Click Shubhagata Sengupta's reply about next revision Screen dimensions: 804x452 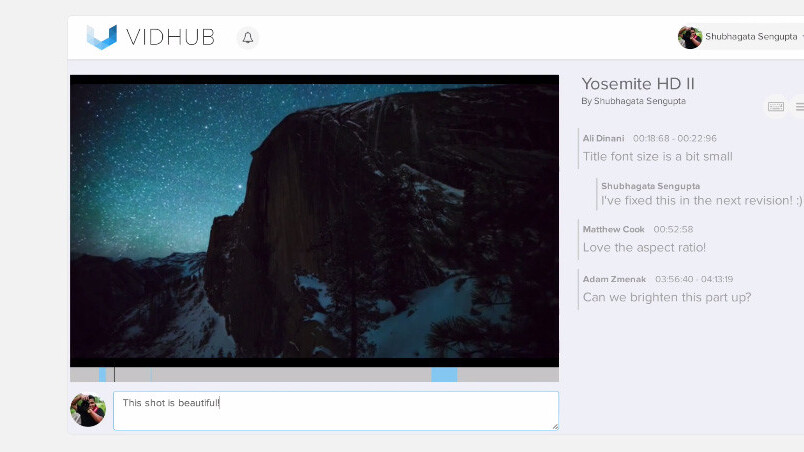tap(701, 200)
